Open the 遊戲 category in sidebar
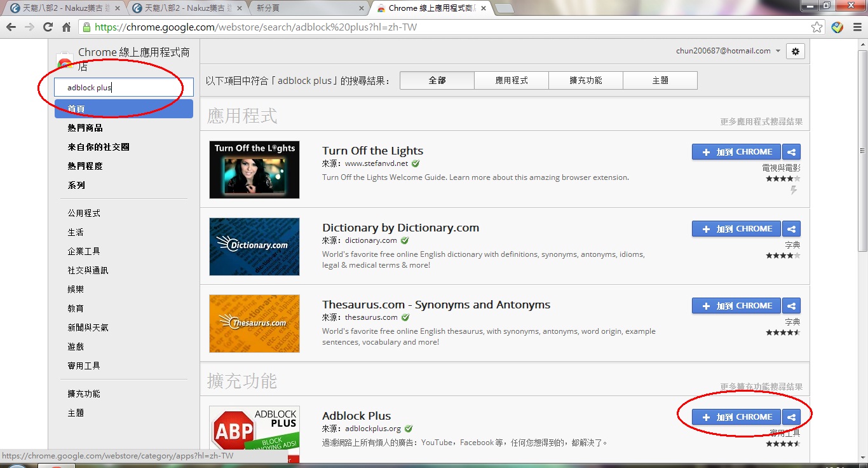Image resolution: width=868 pixels, height=468 pixels. pyautogui.click(x=76, y=347)
